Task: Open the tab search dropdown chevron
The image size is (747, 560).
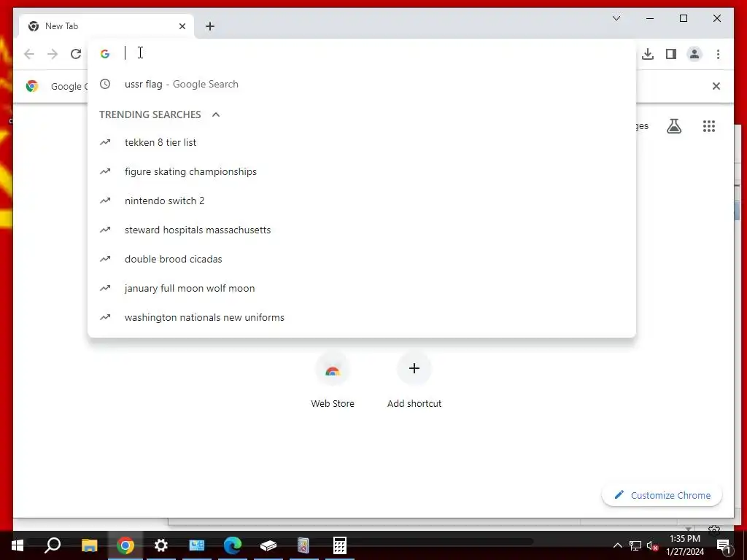Action: 616,18
